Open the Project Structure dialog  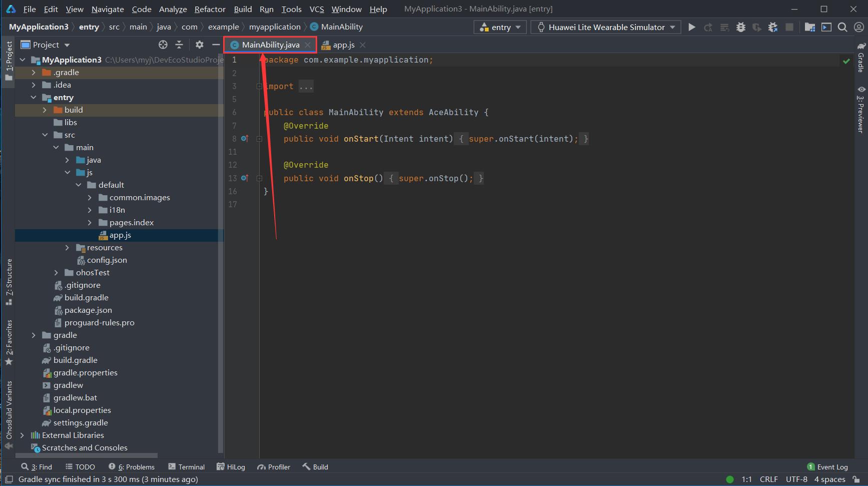pyautogui.click(x=810, y=27)
